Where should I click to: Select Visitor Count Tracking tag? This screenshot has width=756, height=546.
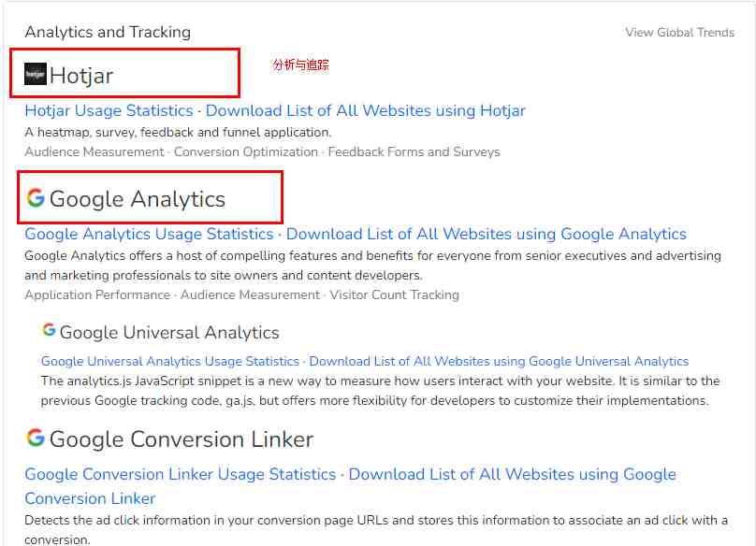[395, 295]
